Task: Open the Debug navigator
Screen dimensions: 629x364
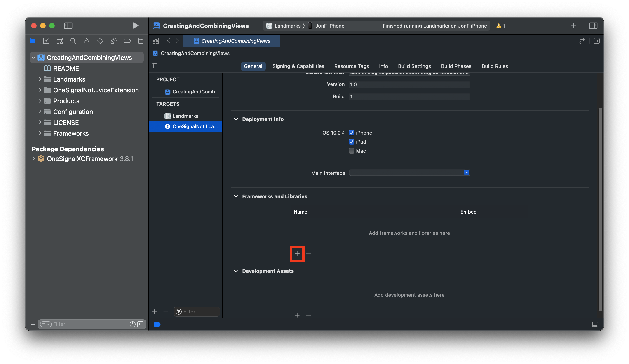Action: [x=114, y=41]
